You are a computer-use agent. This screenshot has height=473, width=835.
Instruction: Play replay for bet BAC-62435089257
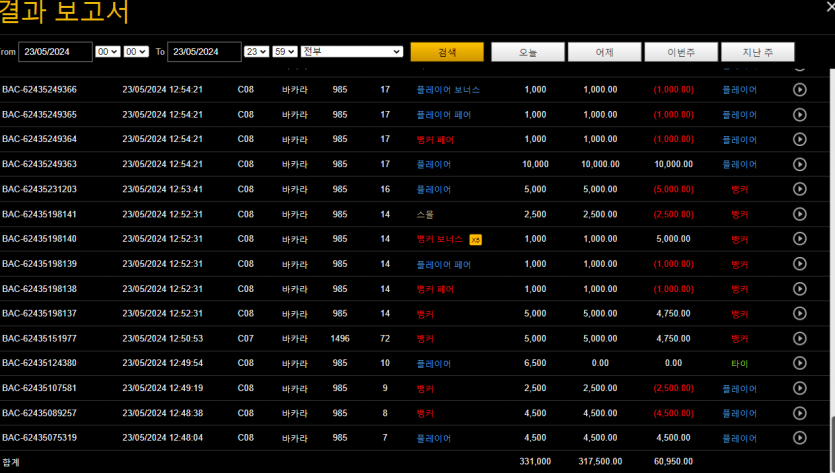pyautogui.click(x=799, y=413)
